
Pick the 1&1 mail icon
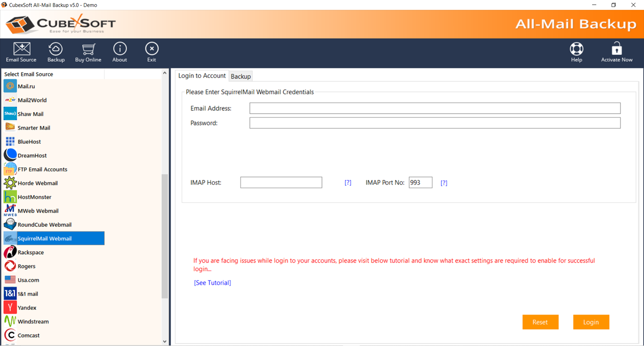pyautogui.click(x=10, y=294)
